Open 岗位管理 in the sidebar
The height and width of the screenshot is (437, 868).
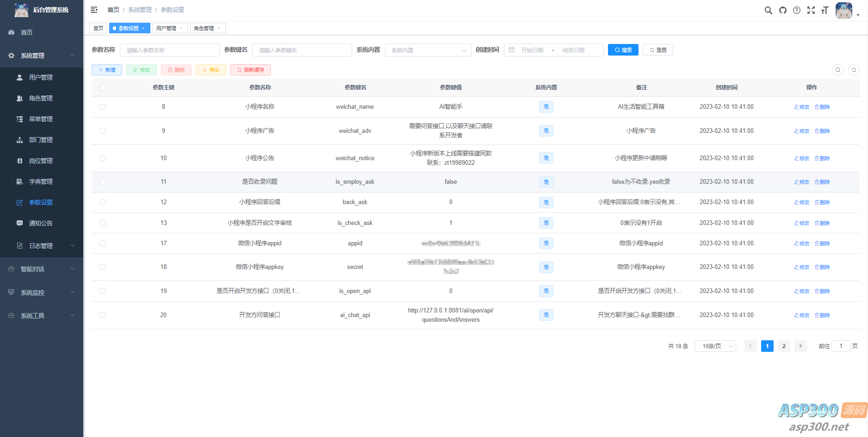pyautogui.click(x=42, y=161)
